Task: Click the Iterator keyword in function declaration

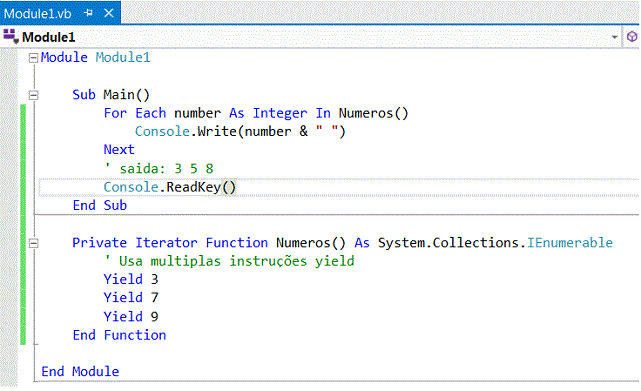Action: 166,243
